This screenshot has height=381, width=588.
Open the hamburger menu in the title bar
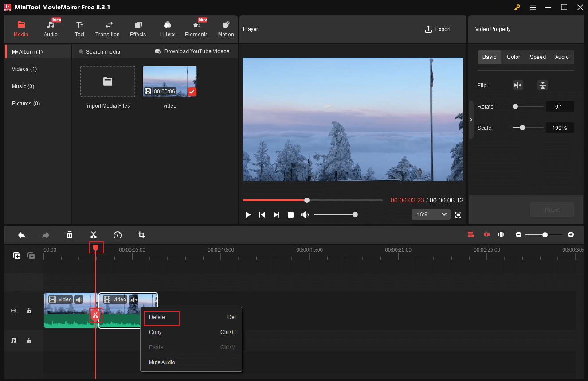pos(533,7)
